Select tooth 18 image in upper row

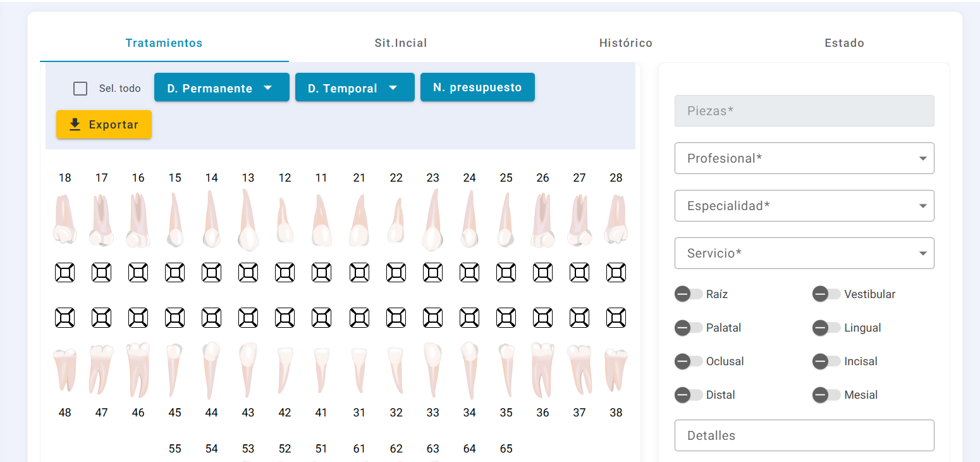click(x=65, y=219)
